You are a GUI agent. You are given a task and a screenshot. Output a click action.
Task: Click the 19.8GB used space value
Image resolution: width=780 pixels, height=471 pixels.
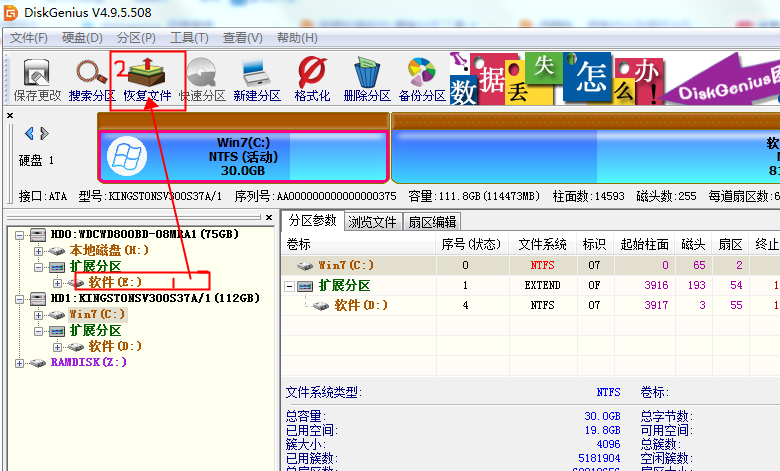point(602,430)
